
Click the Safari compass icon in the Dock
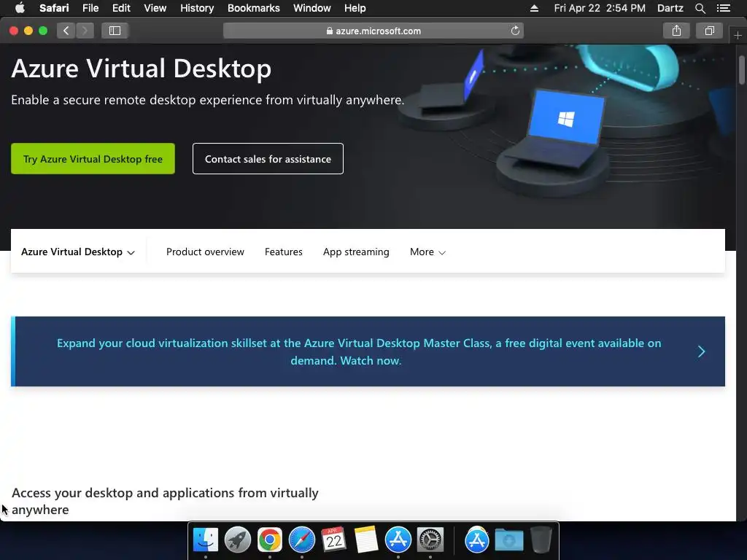(x=302, y=540)
